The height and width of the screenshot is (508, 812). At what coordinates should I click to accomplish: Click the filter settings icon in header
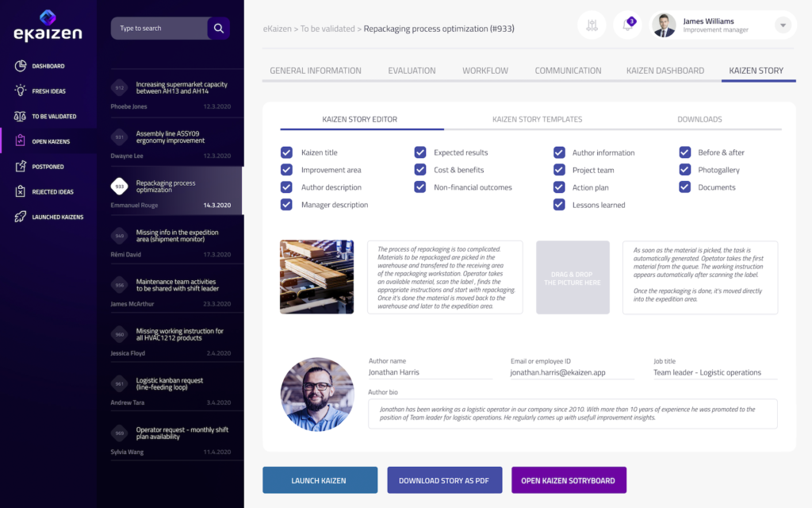click(592, 25)
